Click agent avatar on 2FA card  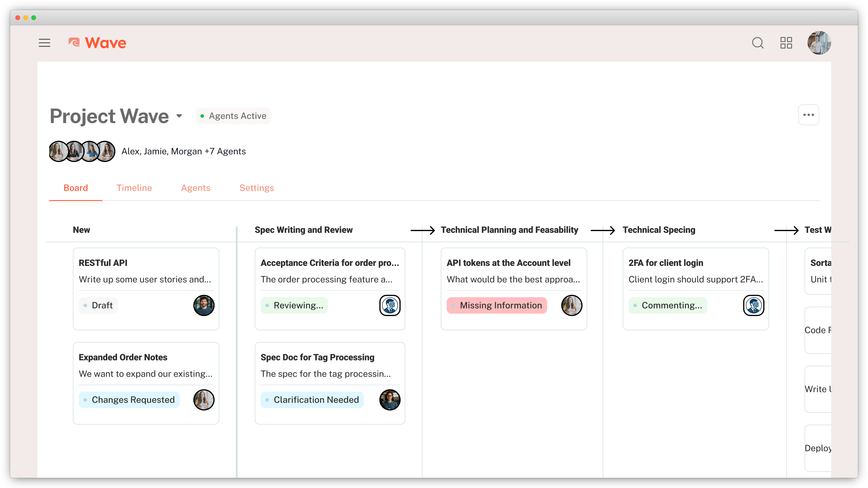pyautogui.click(x=753, y=305)
